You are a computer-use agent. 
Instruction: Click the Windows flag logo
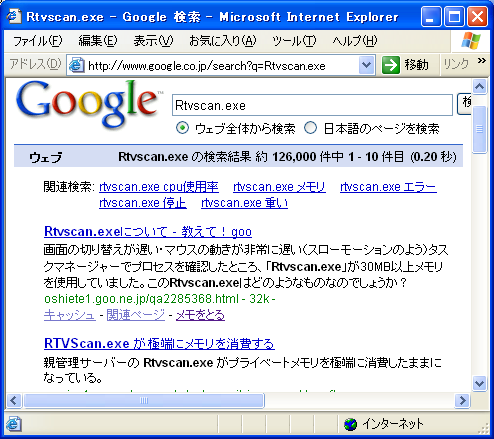tap(471, 41)
